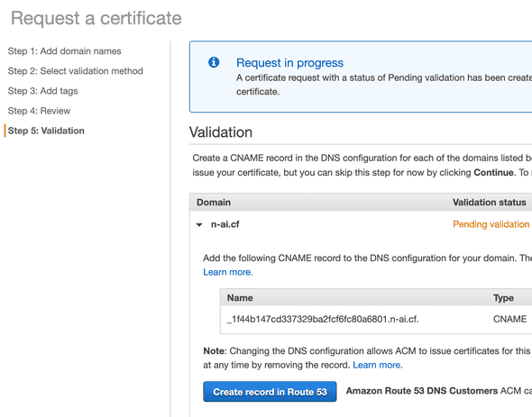Viewport: 532px width, 417px height.
Task: Click the blue info icon in banner
Action: 214,62
